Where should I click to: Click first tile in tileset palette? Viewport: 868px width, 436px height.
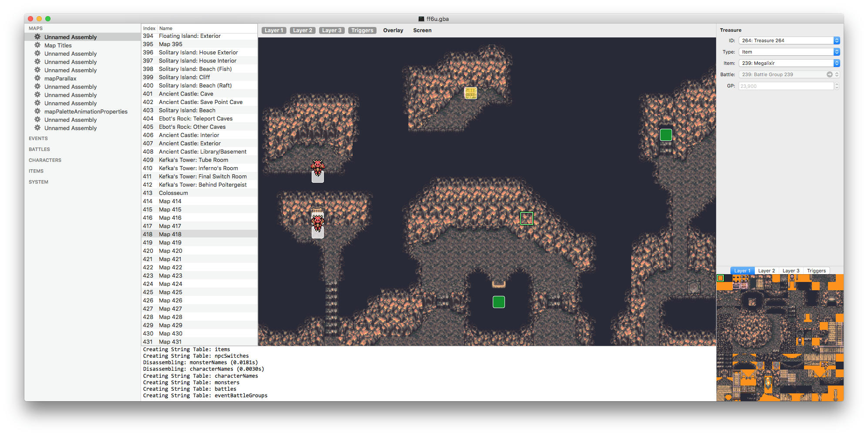720,278
